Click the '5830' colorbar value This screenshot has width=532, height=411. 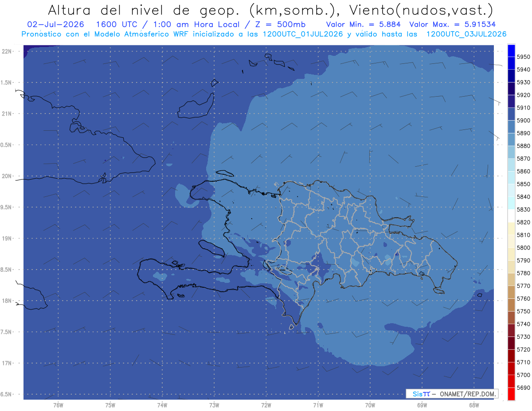[x=524, y=210]
